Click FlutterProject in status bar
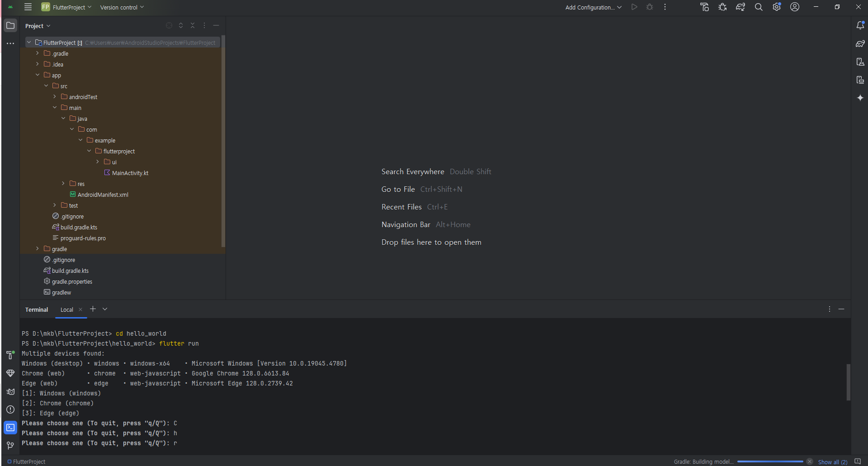 (27, 462)
